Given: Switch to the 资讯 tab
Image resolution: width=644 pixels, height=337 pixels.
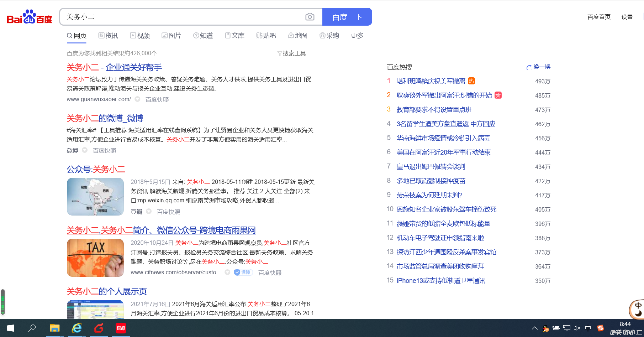Looking at the screenshot, I should pos(108,36).
